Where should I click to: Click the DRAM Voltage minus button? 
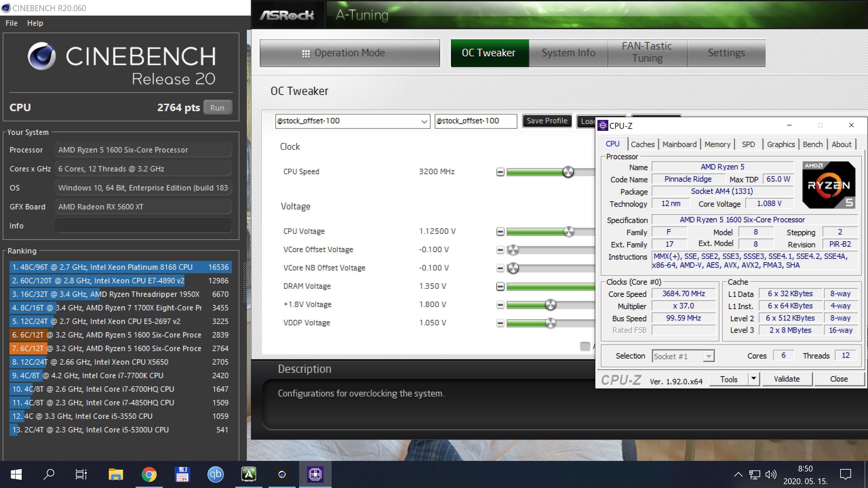pos(500,287)
